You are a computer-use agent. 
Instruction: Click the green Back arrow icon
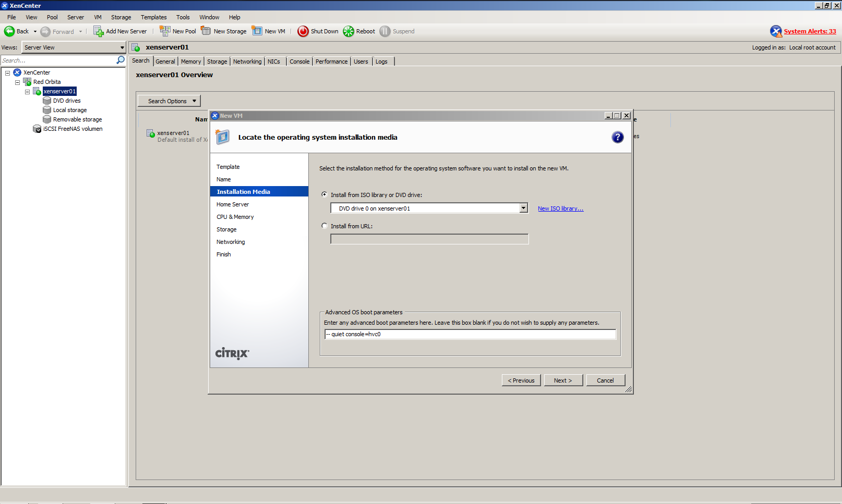click(x=9, y=31)
